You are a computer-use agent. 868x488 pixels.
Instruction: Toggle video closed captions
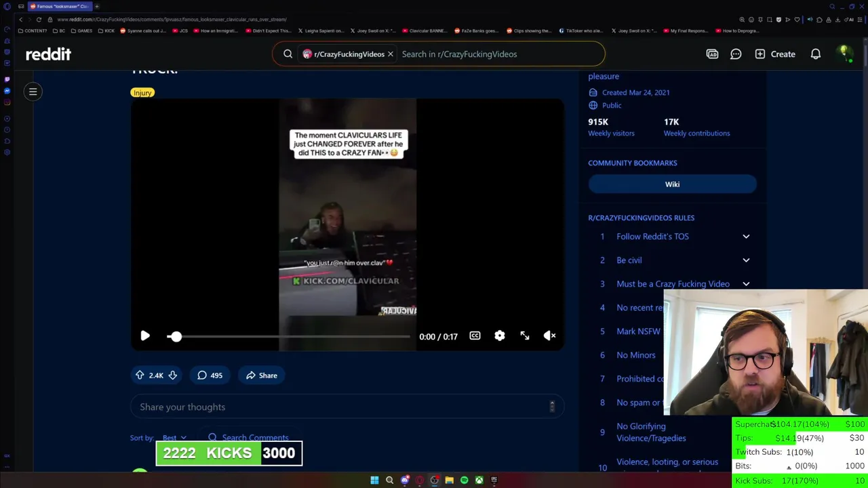click(x=475, y=336)
